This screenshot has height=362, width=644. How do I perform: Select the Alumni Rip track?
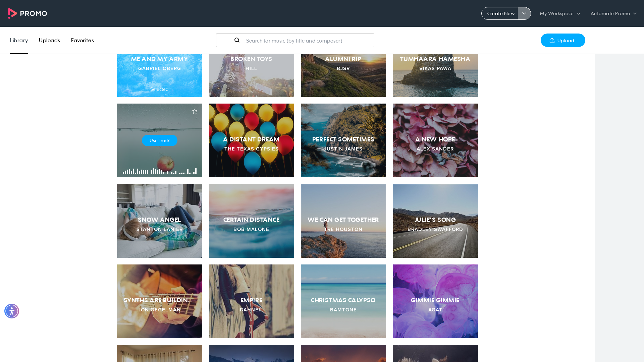click(x=343, y=75)
